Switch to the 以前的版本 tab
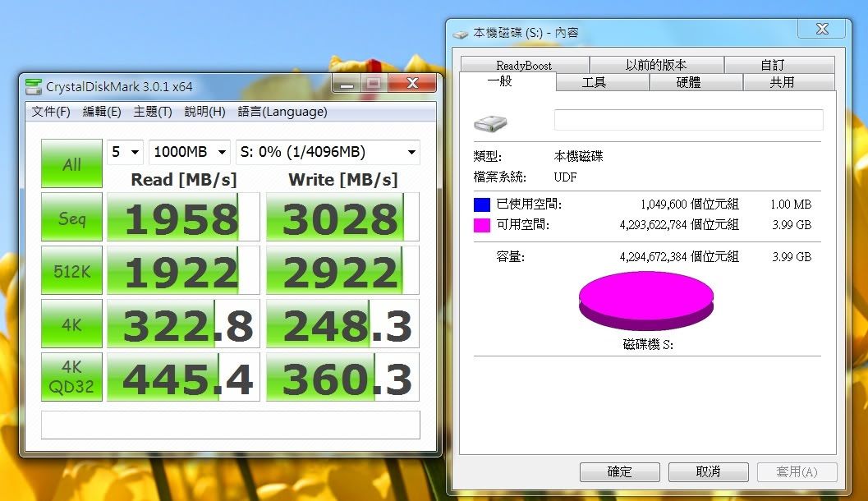This screenshot has width=868, height=501. [656, 65]
